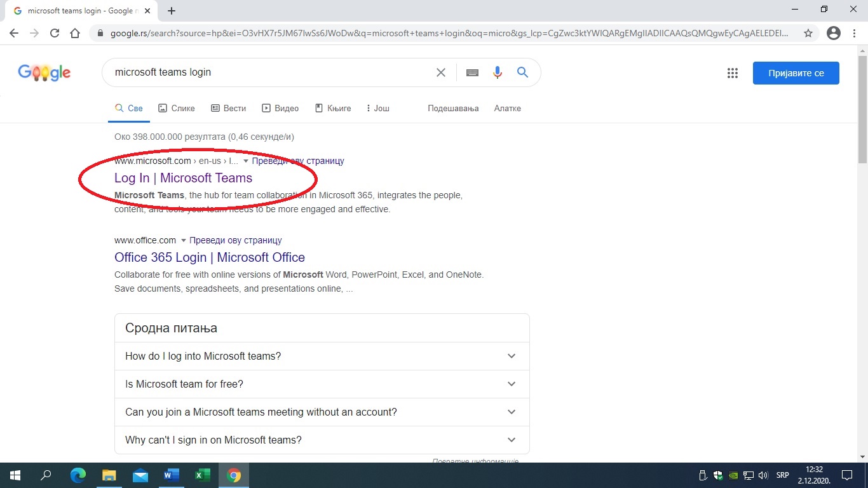Open the notification center
The height and width of the screenshot is (488, 868).
point(847,475)
